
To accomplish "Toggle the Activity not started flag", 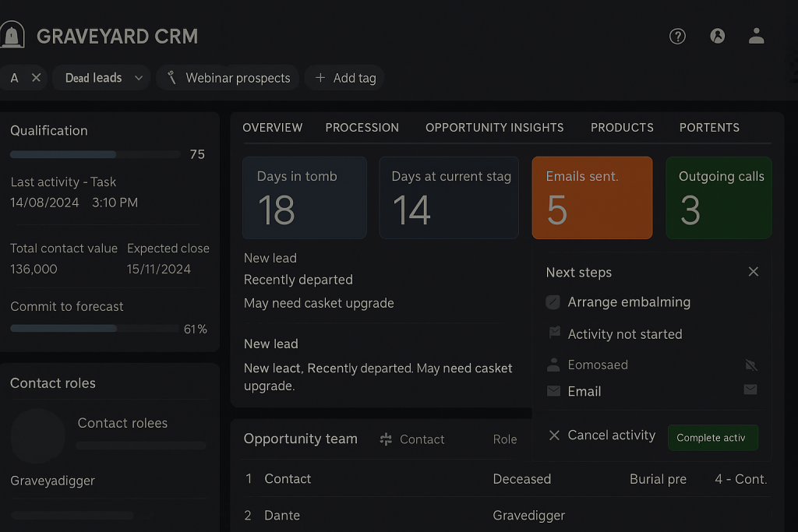I will coord(554,333).
